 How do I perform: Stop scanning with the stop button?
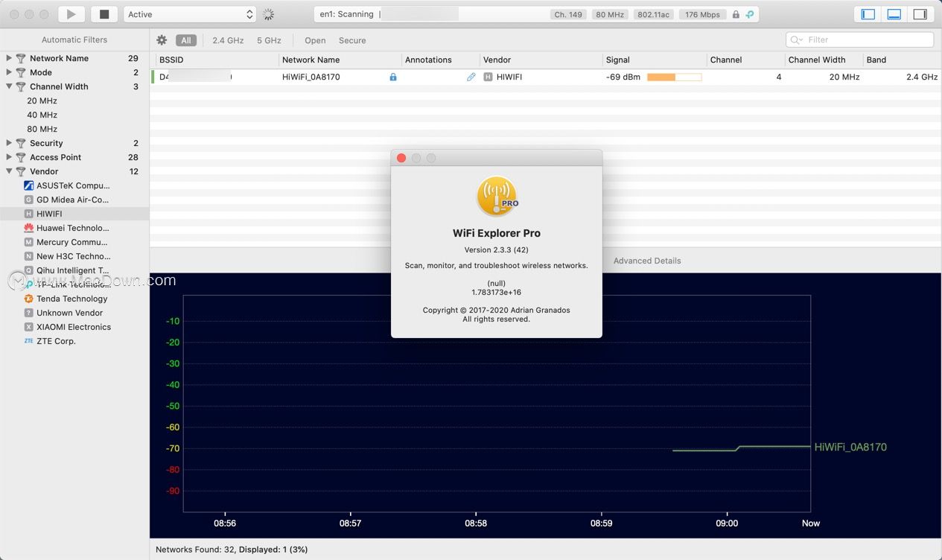[104, 14]
